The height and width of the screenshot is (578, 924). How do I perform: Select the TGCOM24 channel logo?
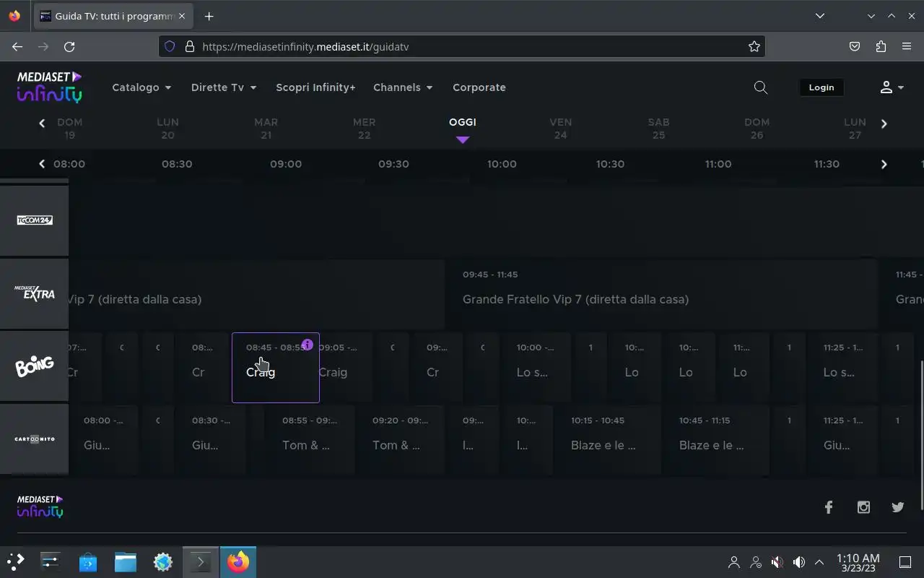tap(35, 220)
